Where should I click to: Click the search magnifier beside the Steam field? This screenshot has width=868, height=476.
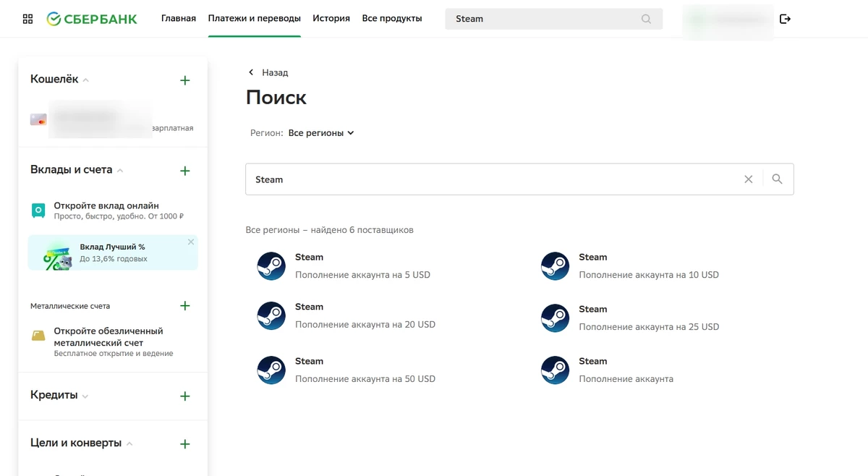point(777,179)
